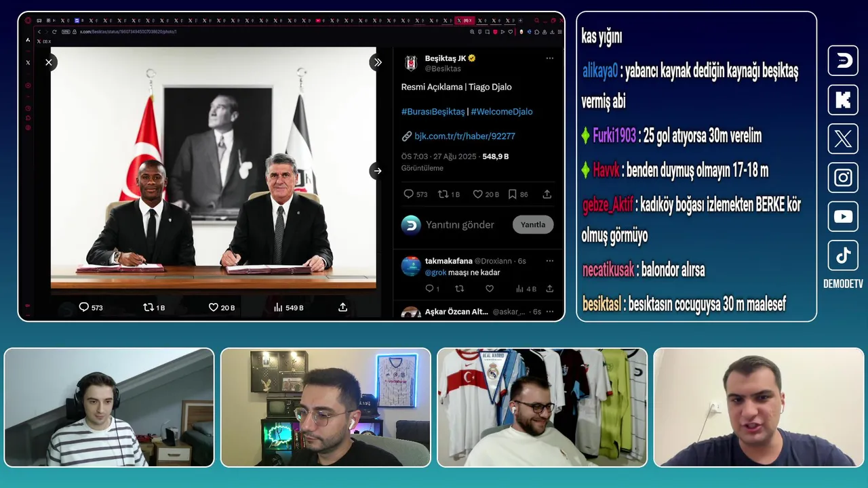Open takmakafana's profile avatar
The image size is (868, 488).
(411, 266)
